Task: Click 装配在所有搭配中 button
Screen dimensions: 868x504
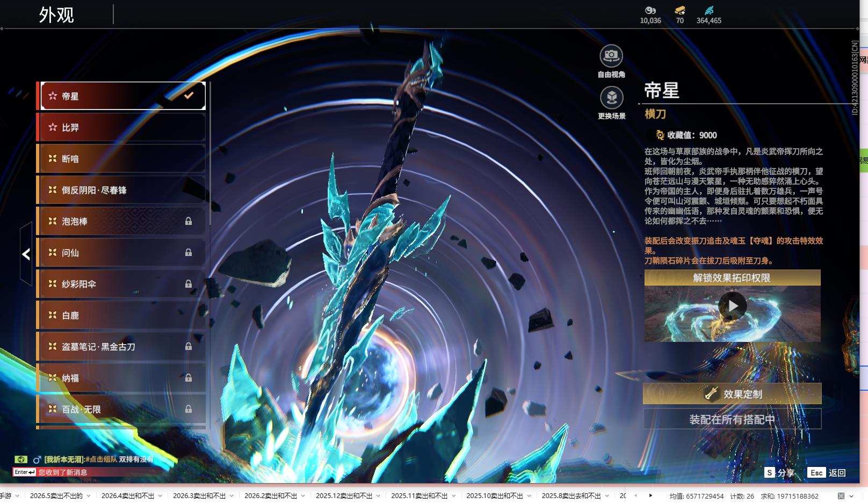Action: [732, 419]
